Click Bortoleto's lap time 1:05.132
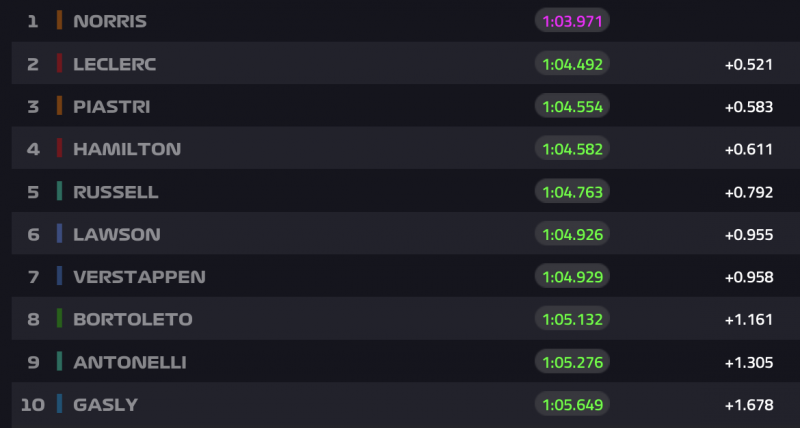 pyautogui.click(x=573, y=319)
